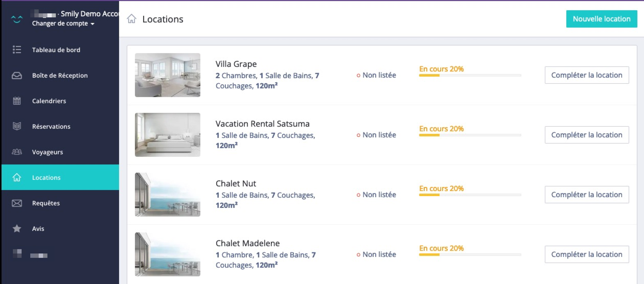Click the Smily logo icon
Screen dimensions: 644x284
(17, 19)
